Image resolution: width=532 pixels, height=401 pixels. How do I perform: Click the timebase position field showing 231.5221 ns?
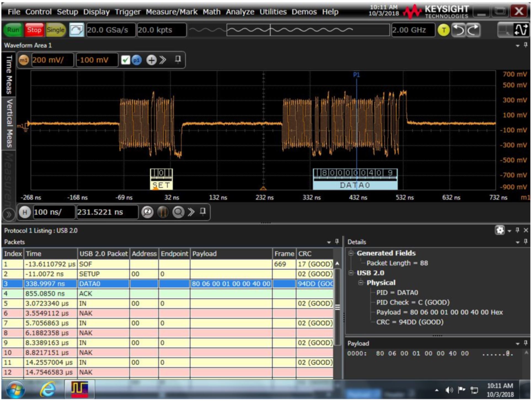108,213
